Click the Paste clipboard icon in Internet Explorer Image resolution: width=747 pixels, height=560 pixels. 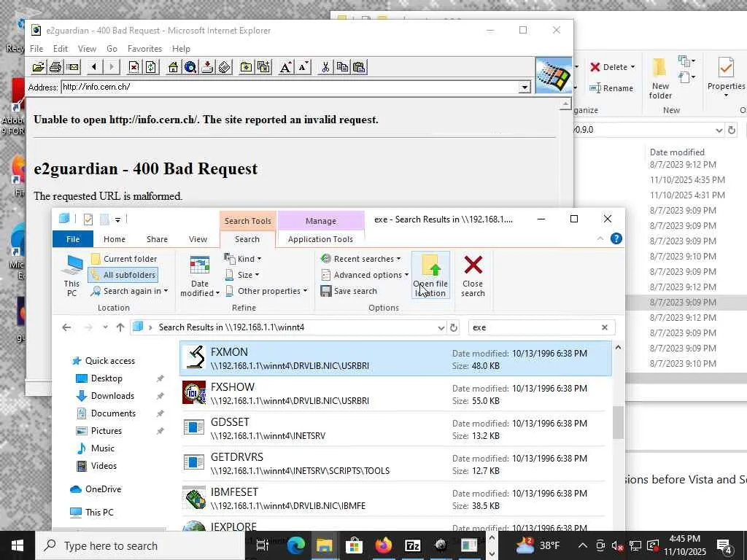tap(359, 67)
